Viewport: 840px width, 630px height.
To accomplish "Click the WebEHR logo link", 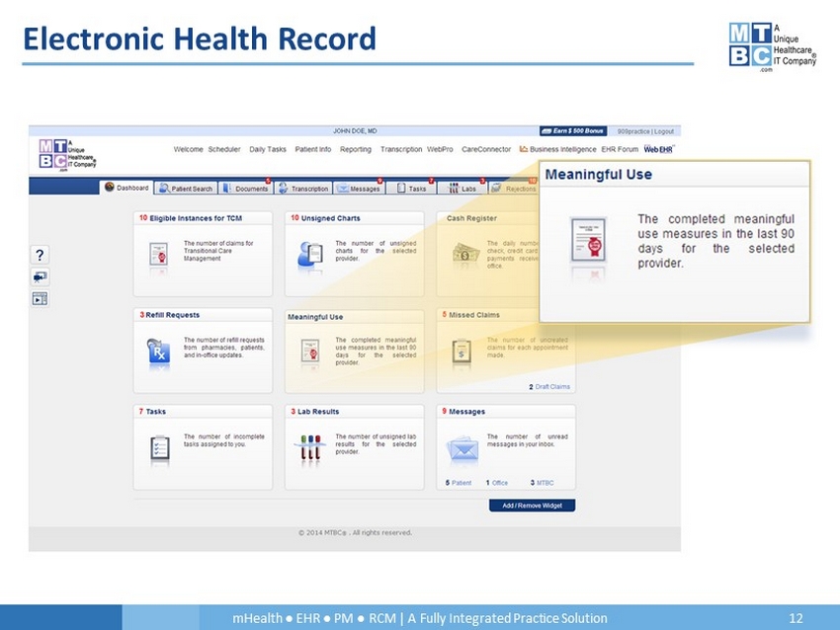I will 659,149.
